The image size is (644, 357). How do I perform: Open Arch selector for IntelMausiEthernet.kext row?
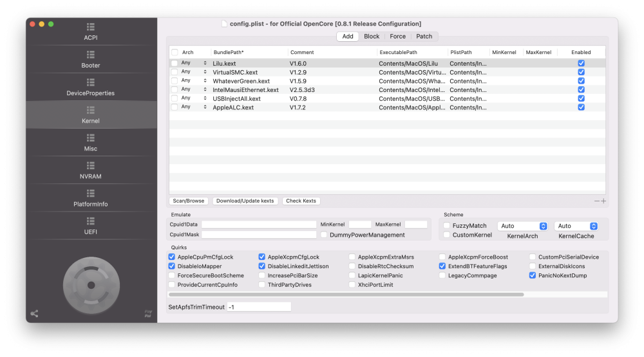click(x=194, y=89)
